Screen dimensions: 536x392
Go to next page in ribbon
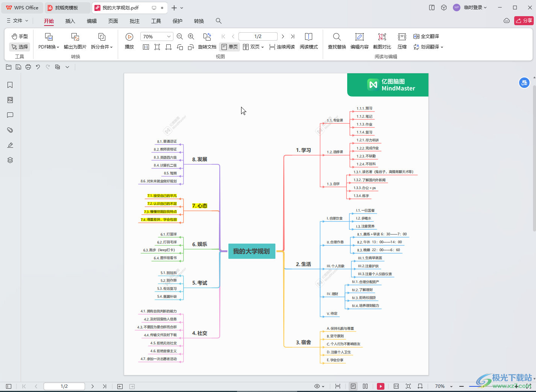coord(283,36)
